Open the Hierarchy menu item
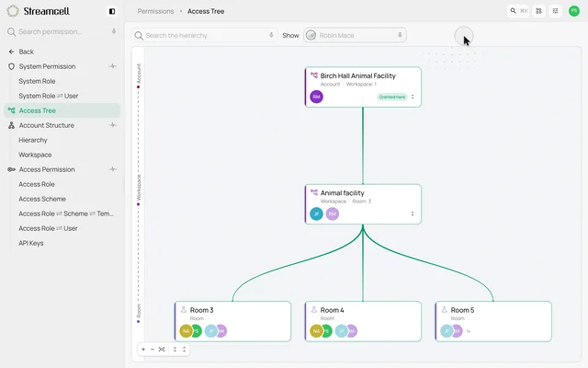The width and height of the screenshot is (588, 368). [33, 140]
